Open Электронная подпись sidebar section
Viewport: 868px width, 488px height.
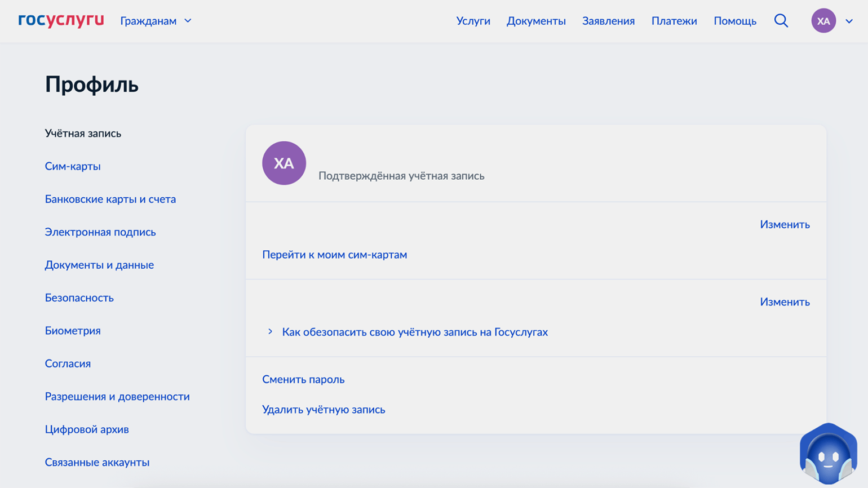(x=100, y=232)
